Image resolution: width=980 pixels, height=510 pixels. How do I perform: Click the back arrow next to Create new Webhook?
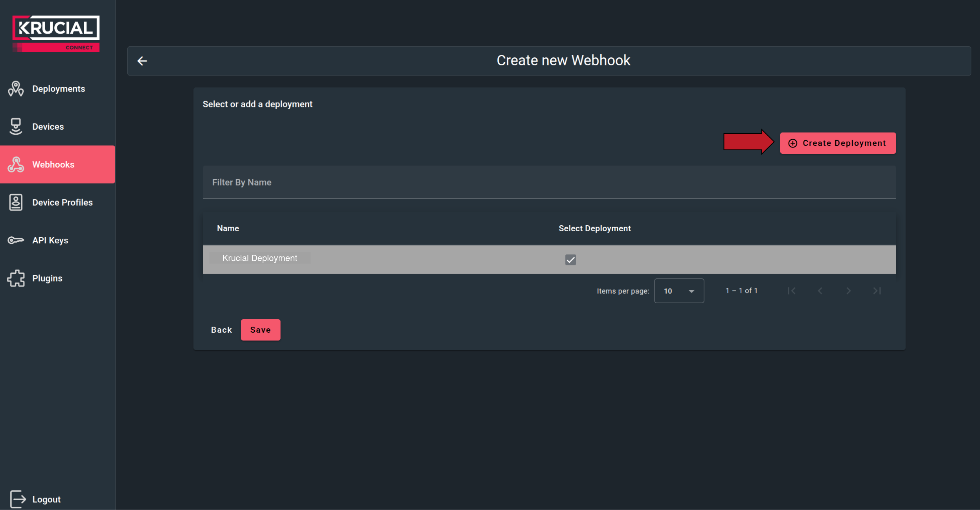(x=142, y=61)
